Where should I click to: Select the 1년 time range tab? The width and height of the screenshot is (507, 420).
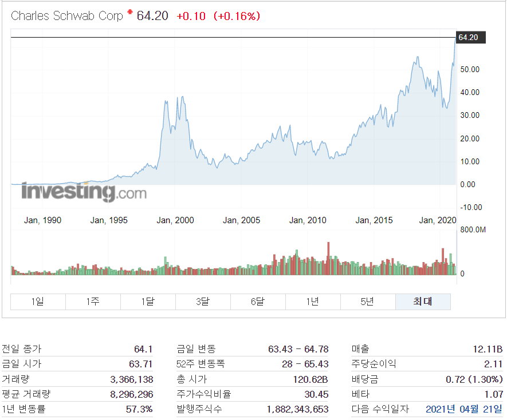pos(313,302)
